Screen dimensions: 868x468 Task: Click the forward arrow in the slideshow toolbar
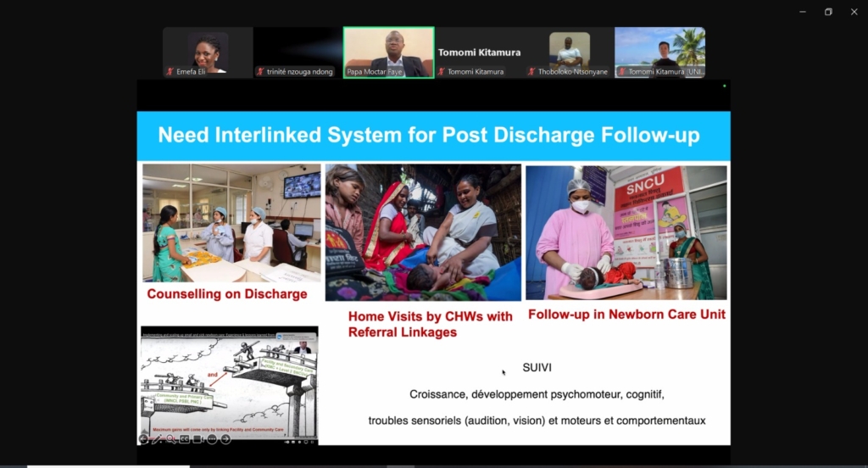pyautogui.click(x=225, y=438)
